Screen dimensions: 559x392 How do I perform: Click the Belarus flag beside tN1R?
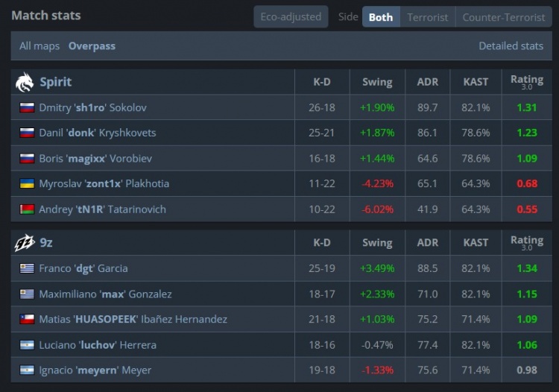tap(27, 209)
